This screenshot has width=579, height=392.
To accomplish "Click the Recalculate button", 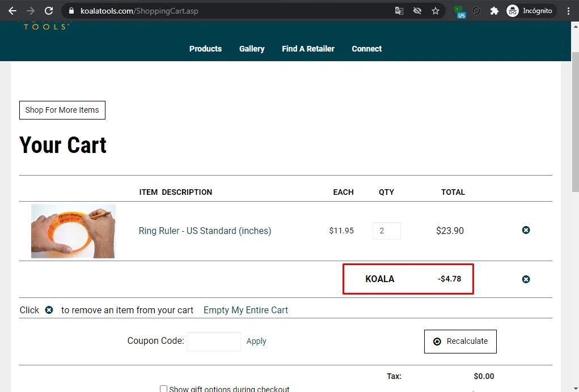I will coord(460,342).
